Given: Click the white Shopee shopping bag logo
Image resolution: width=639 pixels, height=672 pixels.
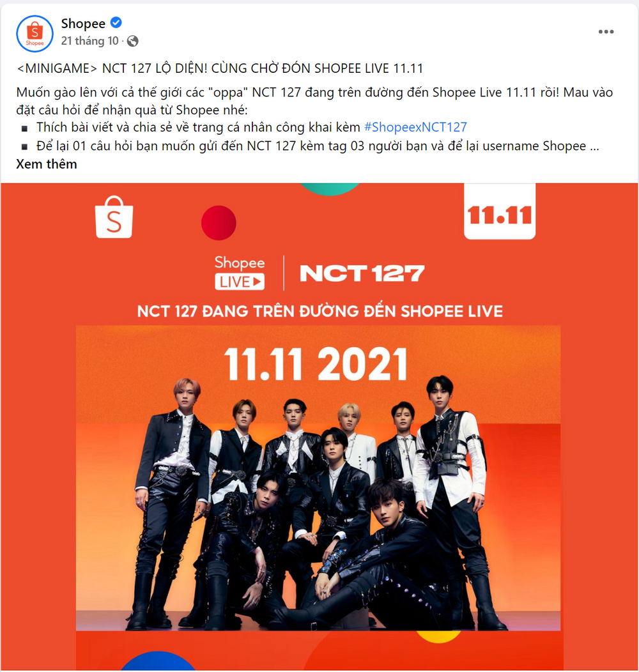Looking at the screenshot, I should (114, 217).
